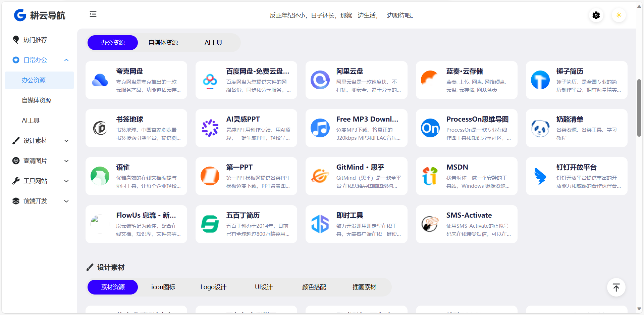Select AI工具 sidebar sub-item
644x315 pixels.
click(39, 121)
